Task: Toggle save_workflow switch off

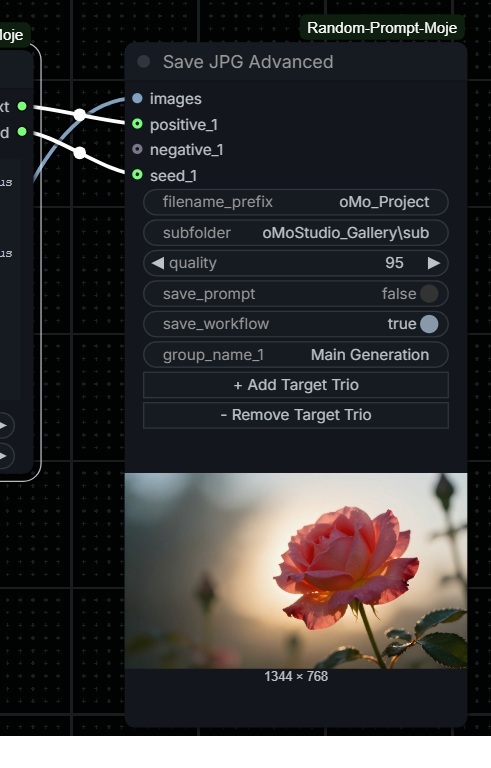Action: 429,324
